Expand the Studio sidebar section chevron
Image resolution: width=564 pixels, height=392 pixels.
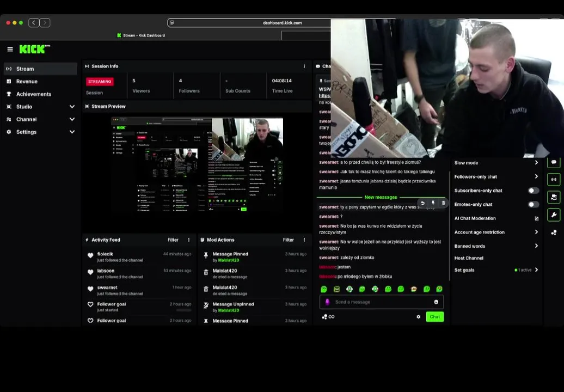point(72,107)
